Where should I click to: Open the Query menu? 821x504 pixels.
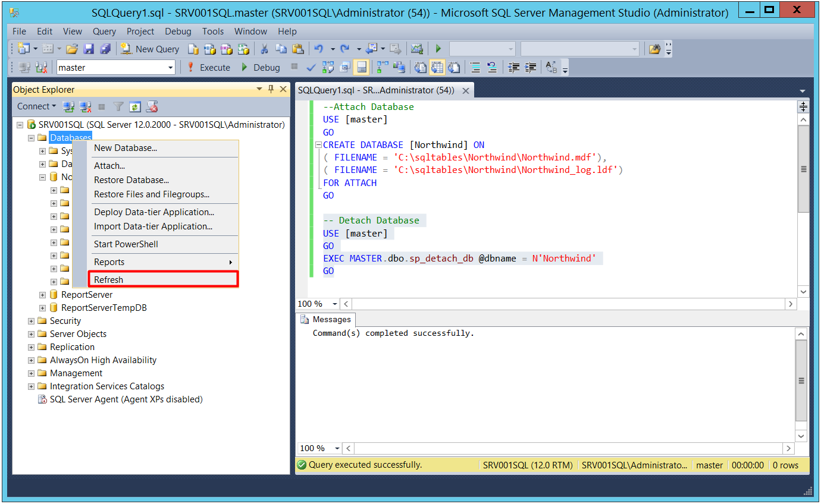[x=104, y=31]
